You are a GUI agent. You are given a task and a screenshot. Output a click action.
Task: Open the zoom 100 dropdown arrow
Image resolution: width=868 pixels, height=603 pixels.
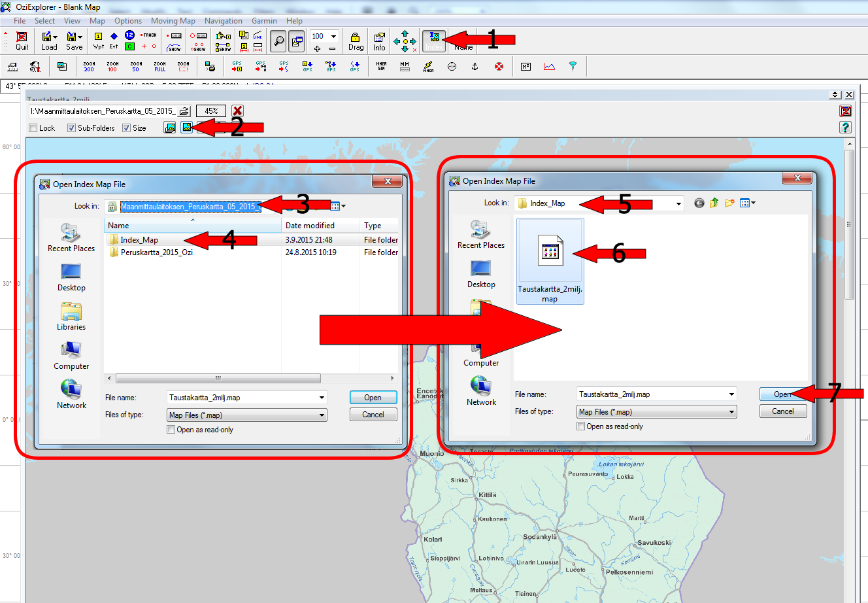pyautogui.click(x=333, y=36)
